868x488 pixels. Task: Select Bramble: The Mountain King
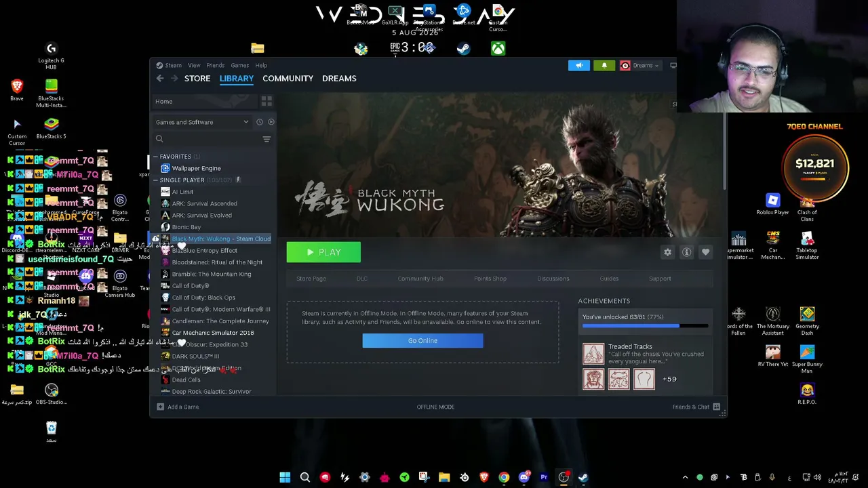tap(211, 274)
